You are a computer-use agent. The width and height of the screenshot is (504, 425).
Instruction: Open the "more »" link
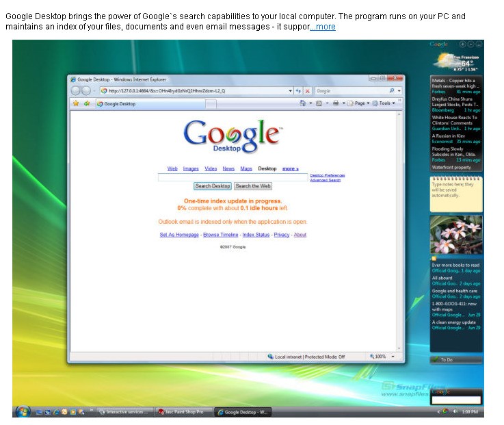(x=290, y=168)
